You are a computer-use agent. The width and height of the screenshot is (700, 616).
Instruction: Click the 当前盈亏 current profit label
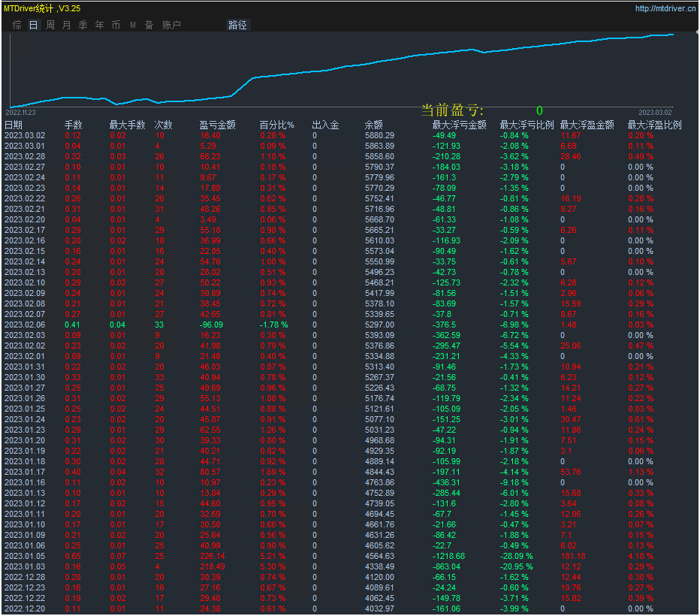452,110
